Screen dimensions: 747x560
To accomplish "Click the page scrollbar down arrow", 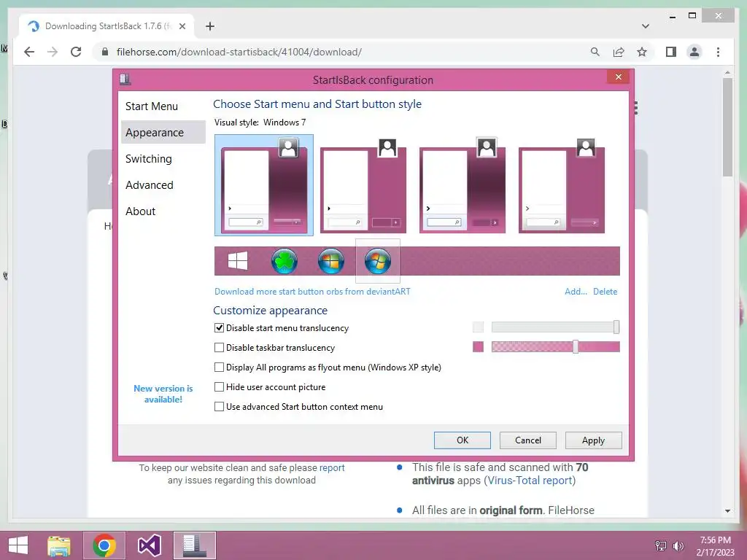I will pos(727,510).
